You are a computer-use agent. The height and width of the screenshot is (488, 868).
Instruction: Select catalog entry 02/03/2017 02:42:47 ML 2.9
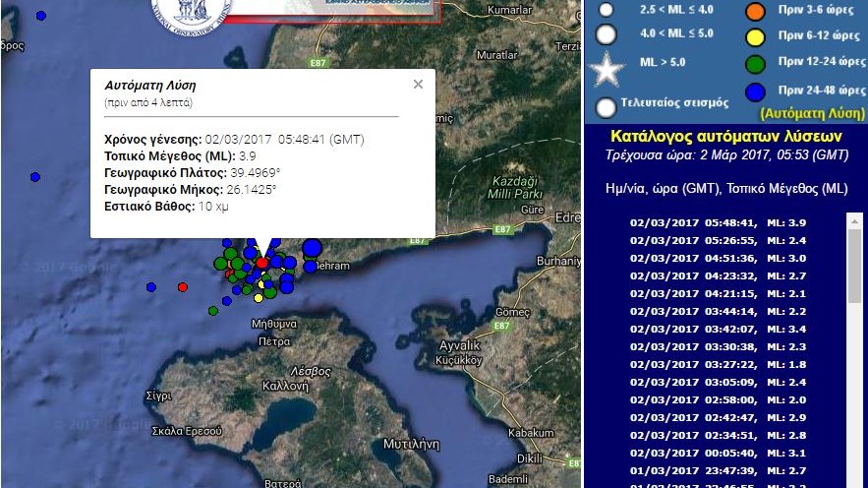(x=718, y=417)
